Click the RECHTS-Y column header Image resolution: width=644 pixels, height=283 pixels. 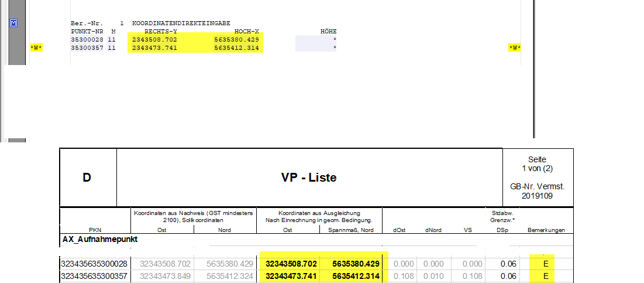click(161, 31)
